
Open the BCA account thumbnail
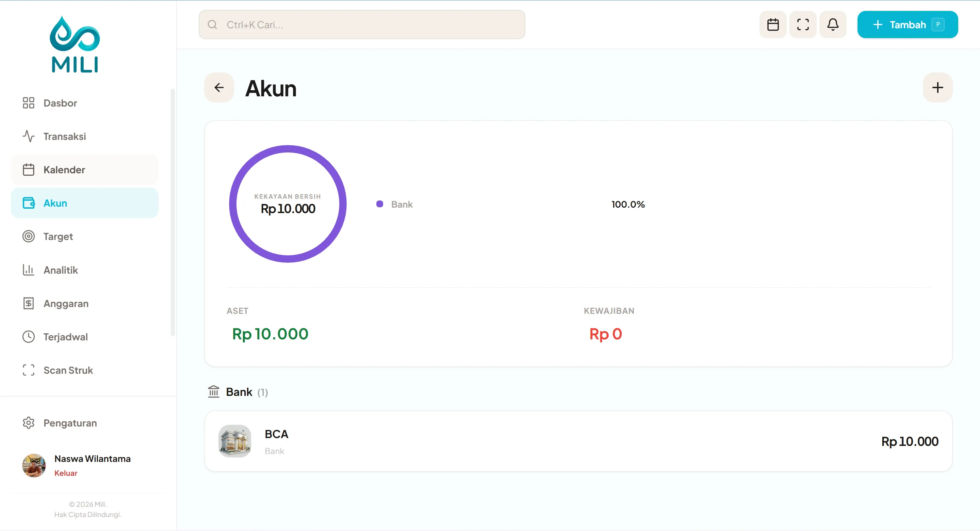[x=235, y=441]
